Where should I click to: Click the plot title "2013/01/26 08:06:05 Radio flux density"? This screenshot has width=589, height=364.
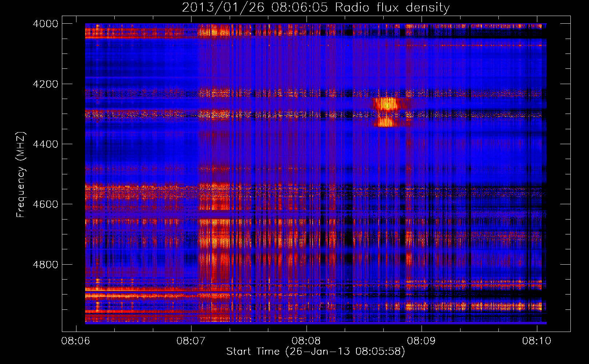pos(316,8)
